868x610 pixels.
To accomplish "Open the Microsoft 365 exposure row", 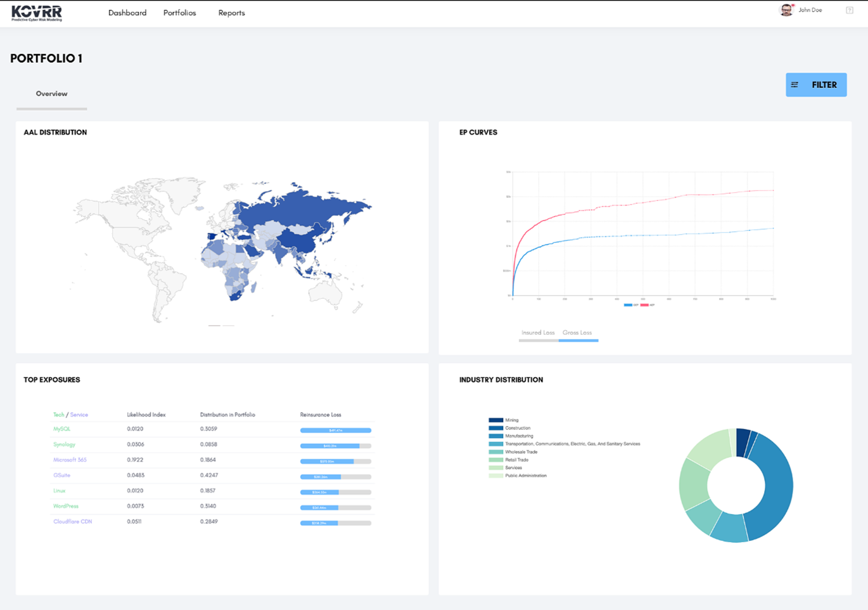I will [70, 460].
